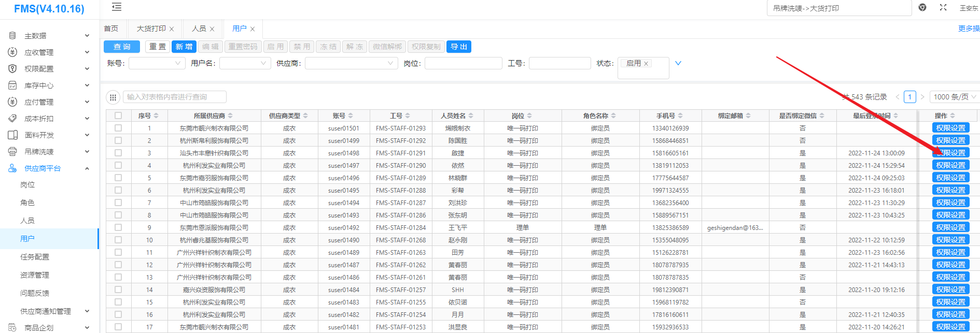Open the 供应商 dropdown filter

tap(351, 63)
